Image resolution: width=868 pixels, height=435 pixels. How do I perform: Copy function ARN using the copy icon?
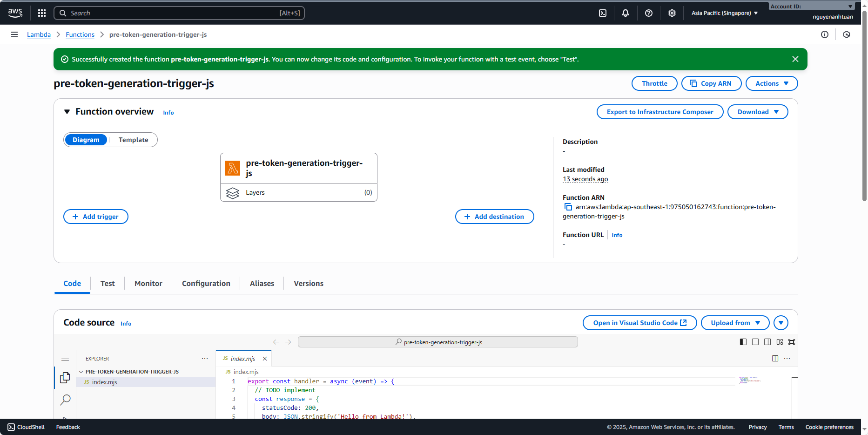point(568,207)
